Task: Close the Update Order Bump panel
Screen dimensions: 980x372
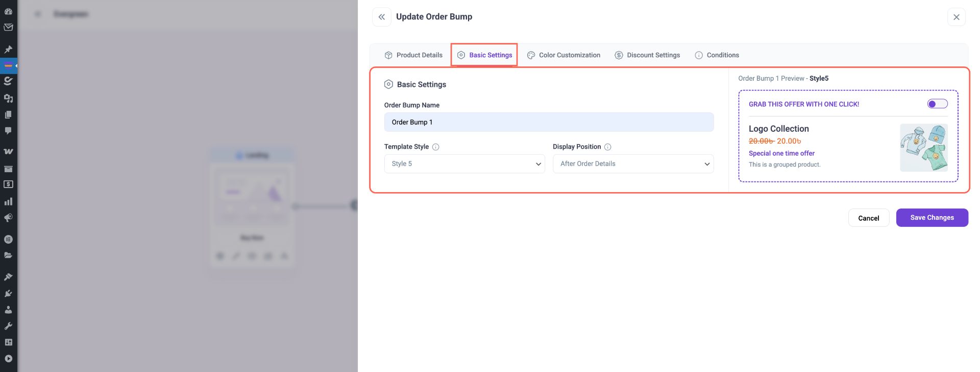Action: [957, 17]
